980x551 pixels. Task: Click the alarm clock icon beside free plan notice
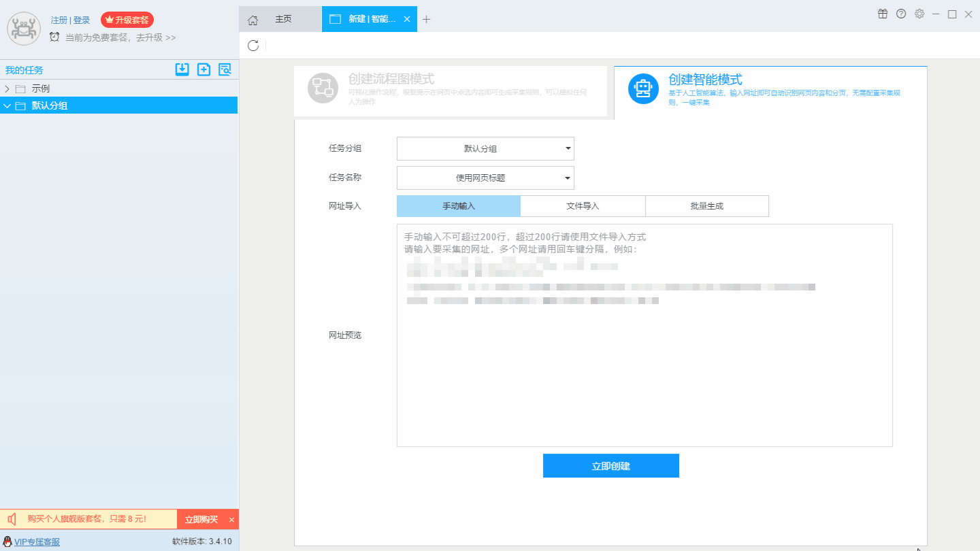(54, 37)
